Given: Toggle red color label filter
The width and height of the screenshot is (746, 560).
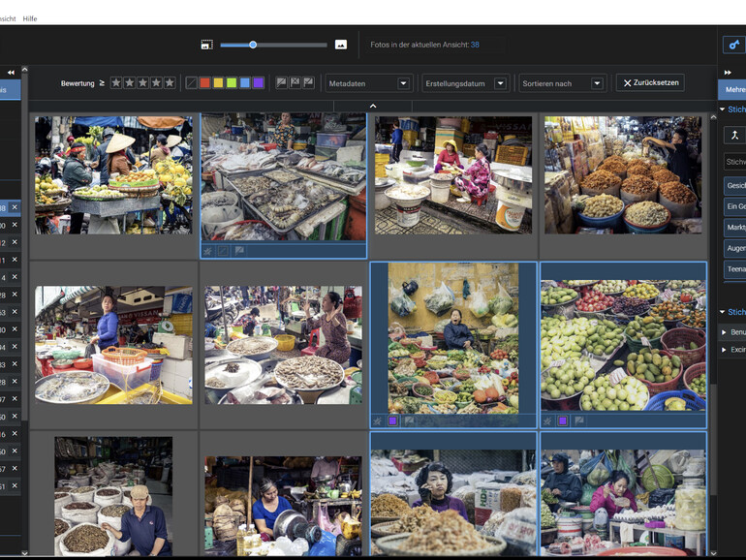Looking at the screenshot, I should click(204, 82).
